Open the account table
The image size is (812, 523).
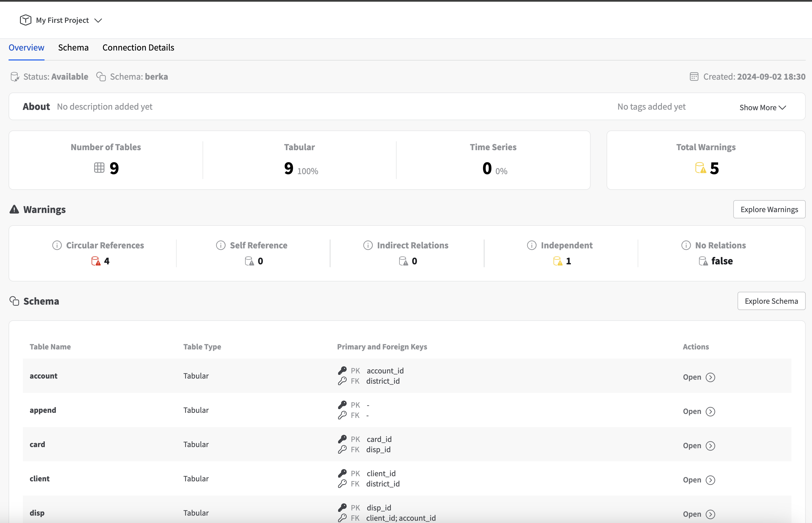[699, 377]
